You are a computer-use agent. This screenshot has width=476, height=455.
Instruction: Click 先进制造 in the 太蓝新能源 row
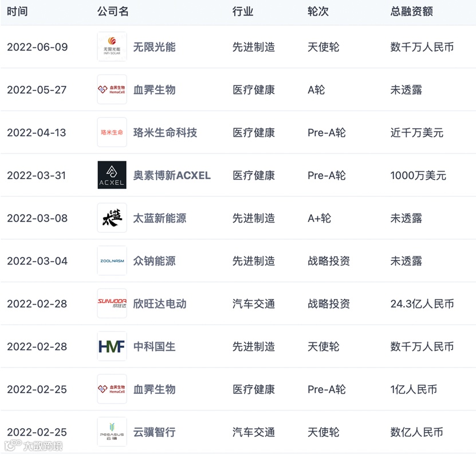pyautogui.click(x=254, y=218)
